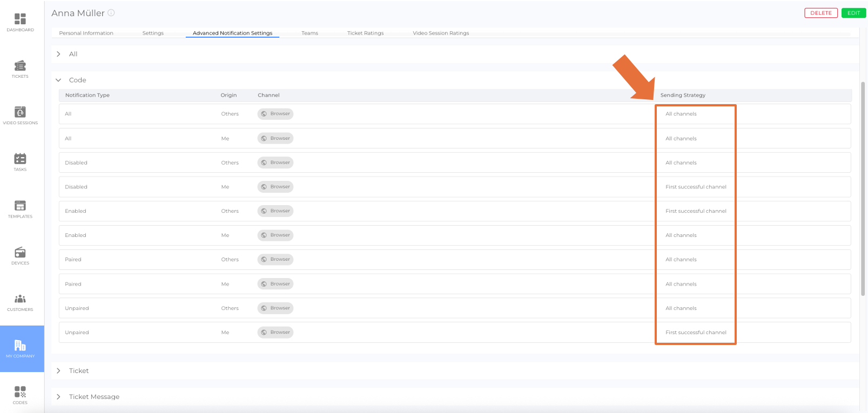This screenshot has width=868, height=413.
Task: Click the Devices sidebar icon
Action: pyautogui.click(x=20, y=252)
